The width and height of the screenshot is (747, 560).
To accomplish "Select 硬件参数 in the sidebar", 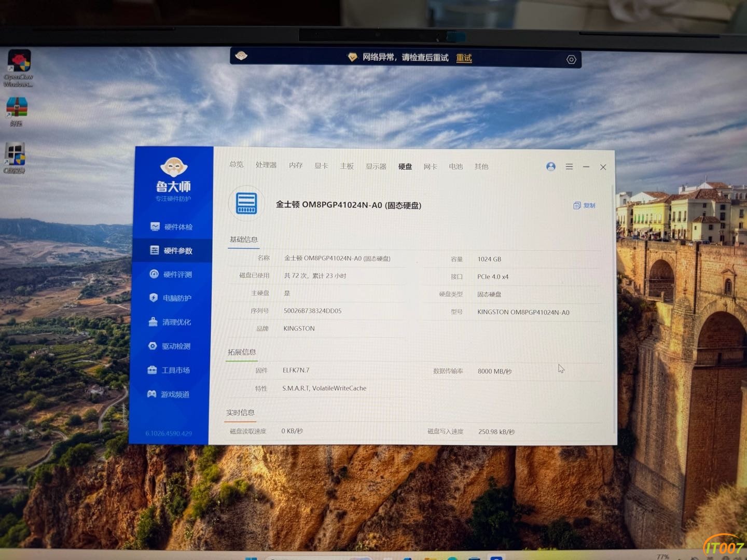I will pos(171,250).
